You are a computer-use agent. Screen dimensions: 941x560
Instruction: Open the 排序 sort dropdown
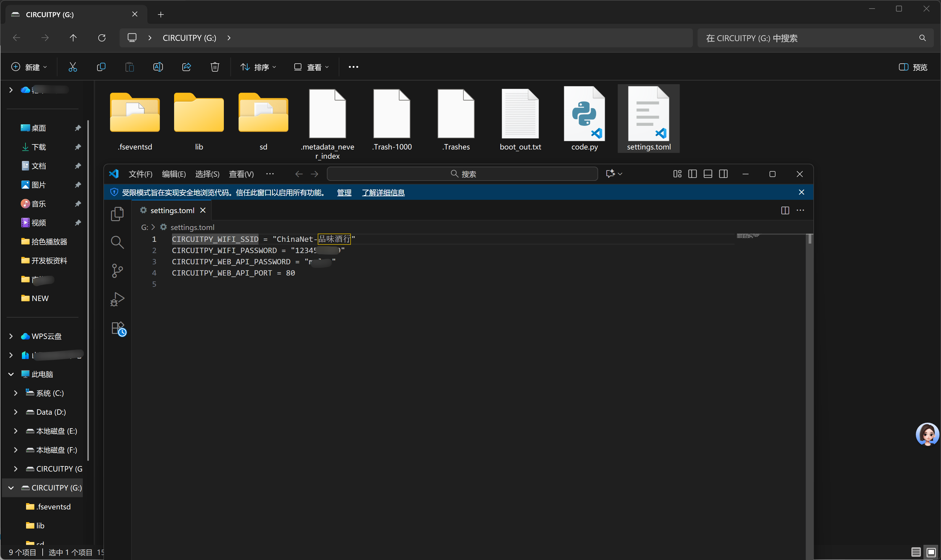pyautogui.click(x=258, y=67)
